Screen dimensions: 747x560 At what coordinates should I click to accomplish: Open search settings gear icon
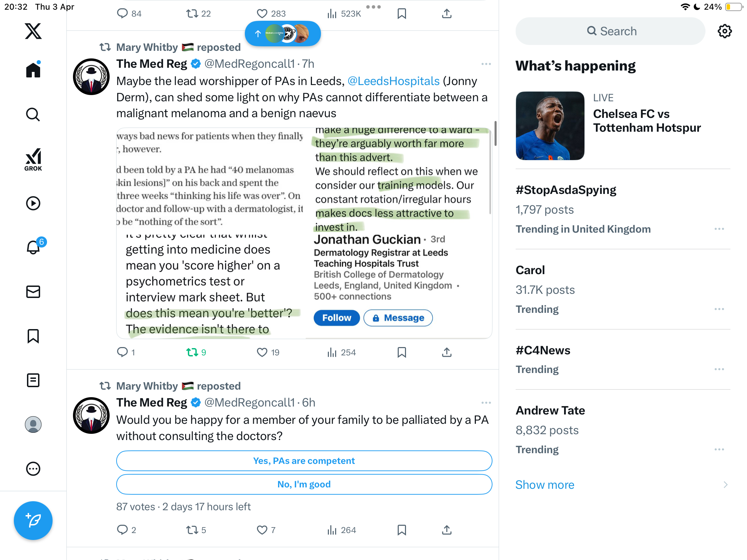725,31
